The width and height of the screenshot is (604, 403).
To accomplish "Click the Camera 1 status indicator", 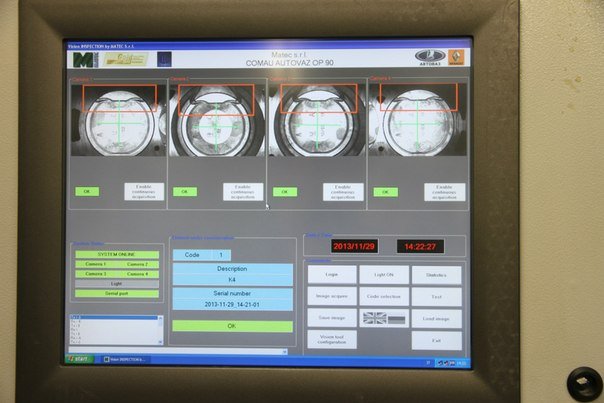I will (x=96, y=264).
